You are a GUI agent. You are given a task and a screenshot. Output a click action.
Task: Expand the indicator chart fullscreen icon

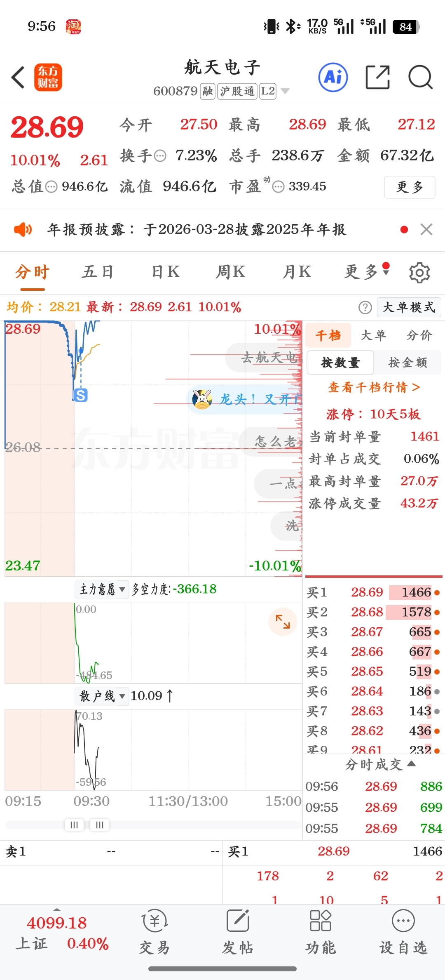[283, 622]
